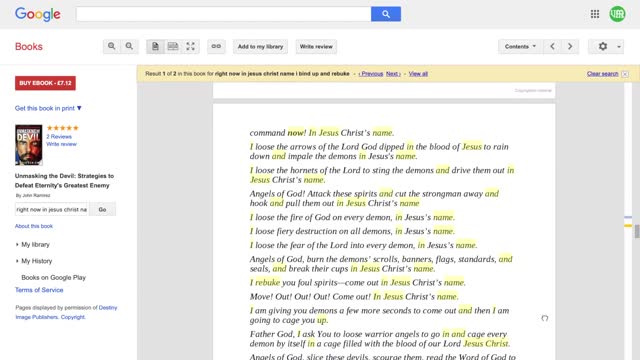Screen dimensions: 640x360
Task: Click the highlighted word 'rebuke'
Action: point(267,282)
